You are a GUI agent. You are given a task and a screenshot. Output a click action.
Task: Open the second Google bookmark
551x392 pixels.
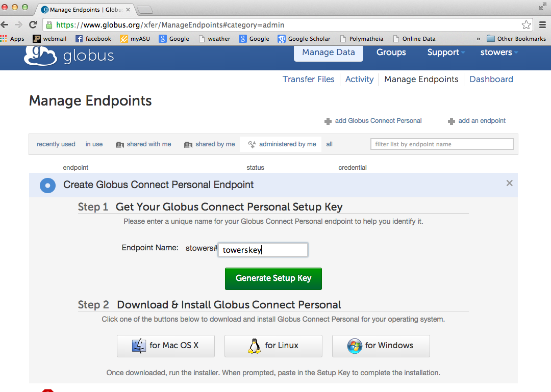click(x=254, y=39)
